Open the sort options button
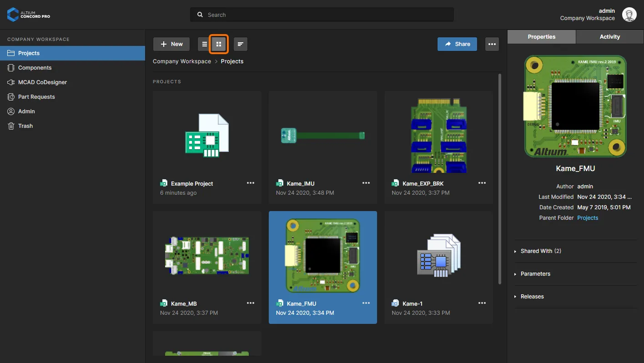The image size is (644, 363). [241, 44]
